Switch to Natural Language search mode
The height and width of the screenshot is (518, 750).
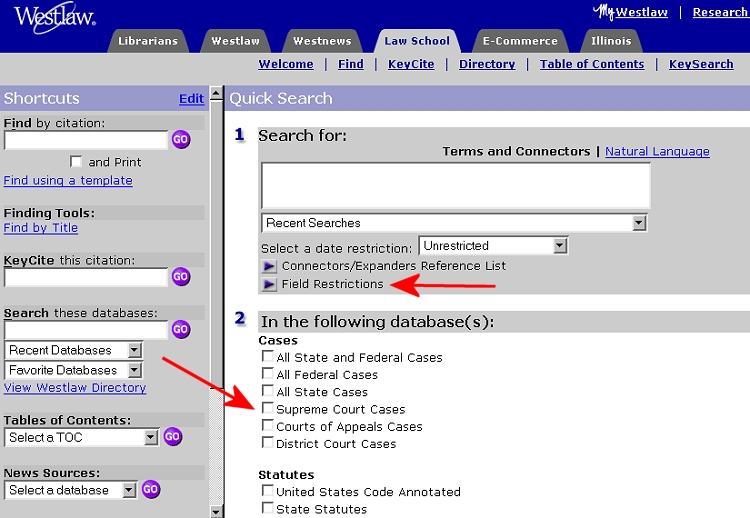657,151
